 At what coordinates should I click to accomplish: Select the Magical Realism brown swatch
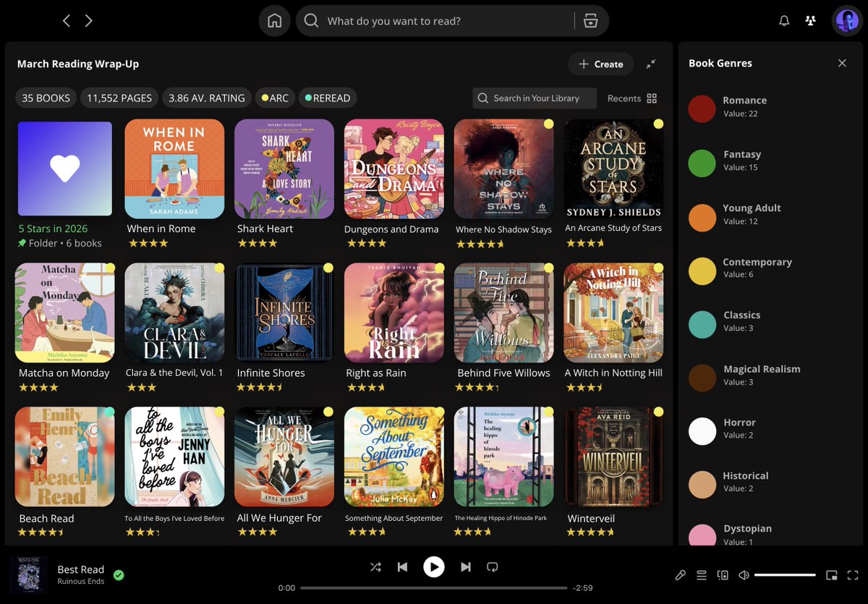point(702,378)
